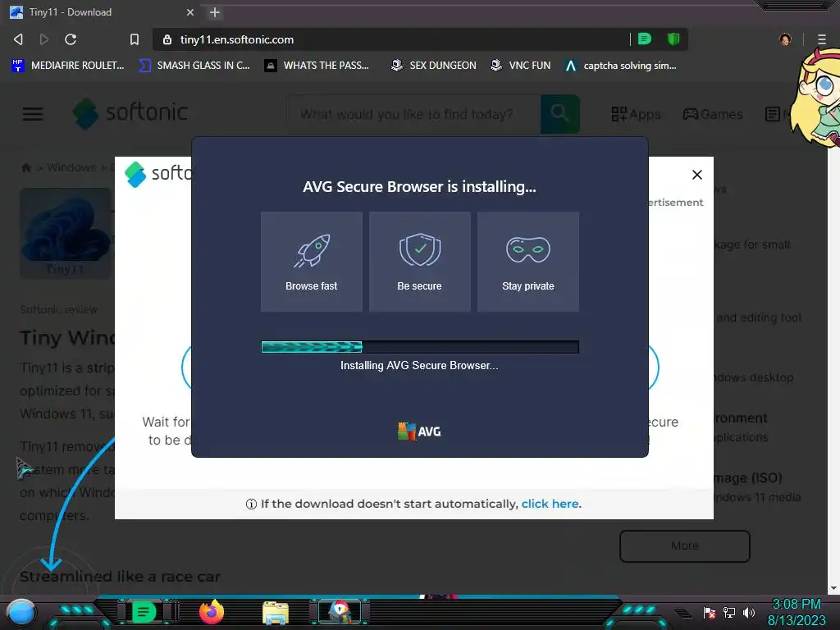
Task: Open a new tab with the plus button
Action: click(215, 12)
